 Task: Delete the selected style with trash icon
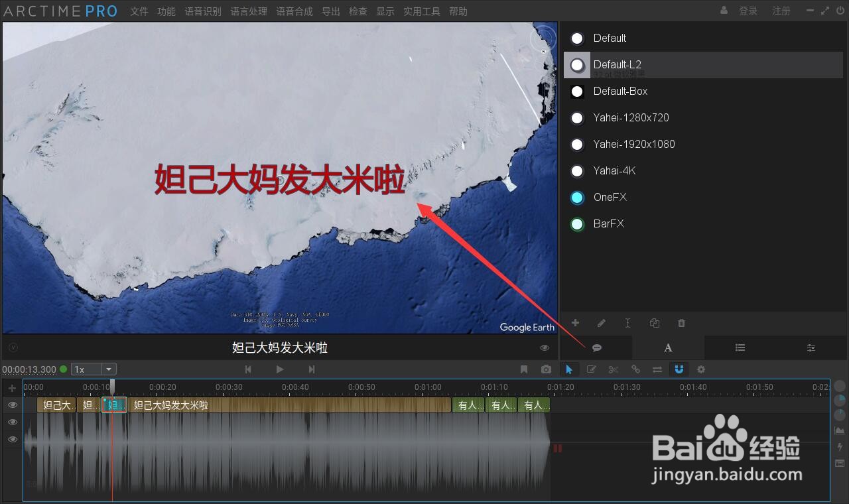tap(681, 323)
